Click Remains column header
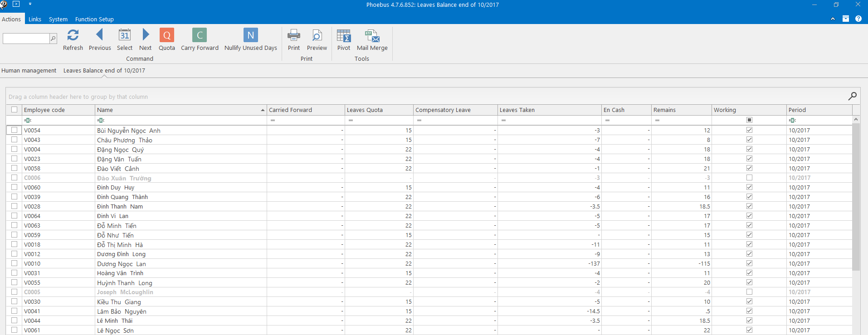868x335 pixels. pyautogui.click(x=682, y=110)
